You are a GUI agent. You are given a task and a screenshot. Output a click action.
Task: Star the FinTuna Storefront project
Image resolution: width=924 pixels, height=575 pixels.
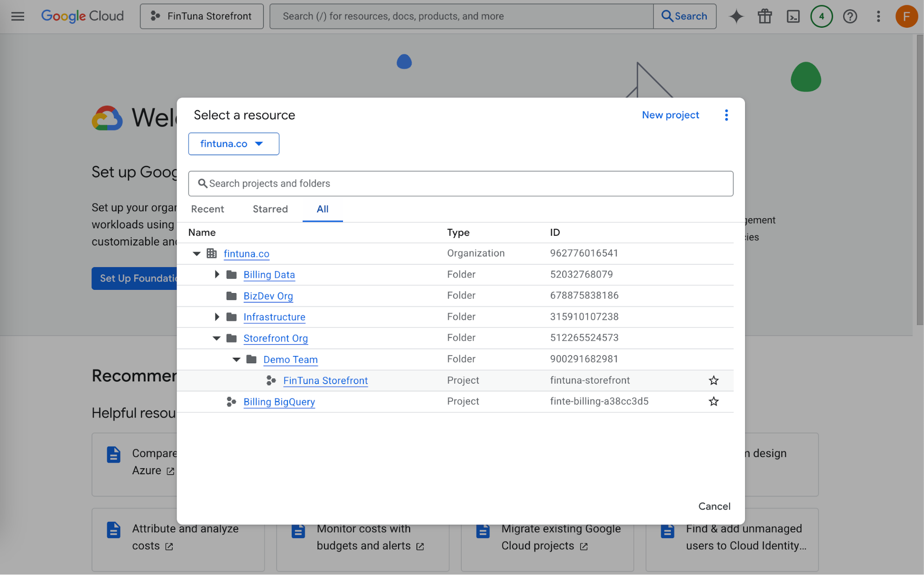click(x=713, y=380)
